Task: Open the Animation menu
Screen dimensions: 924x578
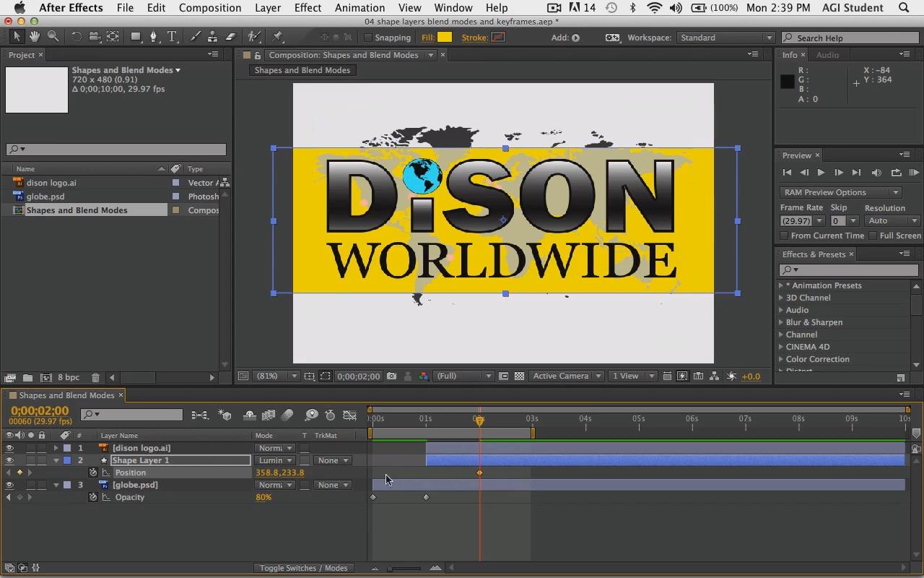Action: tap(359, 8)
